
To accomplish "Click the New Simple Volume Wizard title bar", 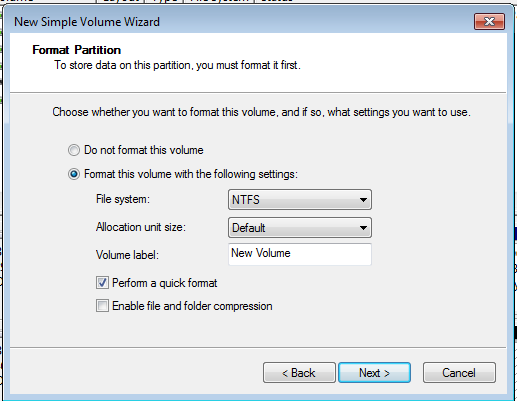I will point(233,22).
